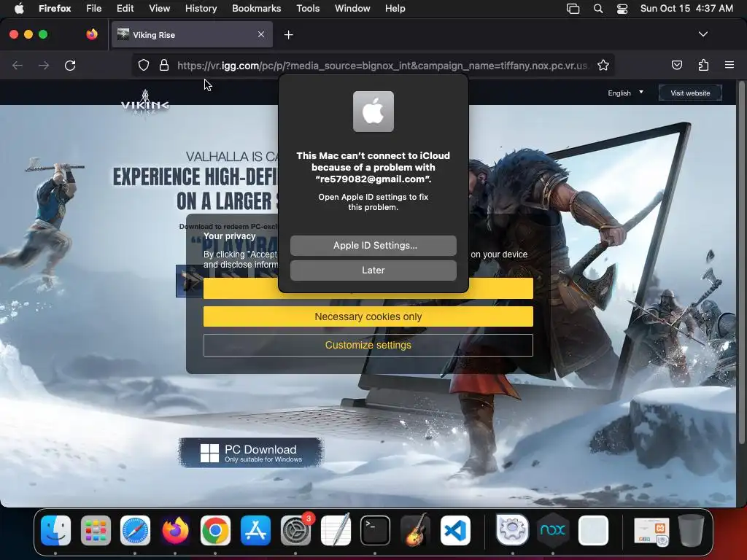
Task: Open the Edit menu
Action: pos(125,8)
